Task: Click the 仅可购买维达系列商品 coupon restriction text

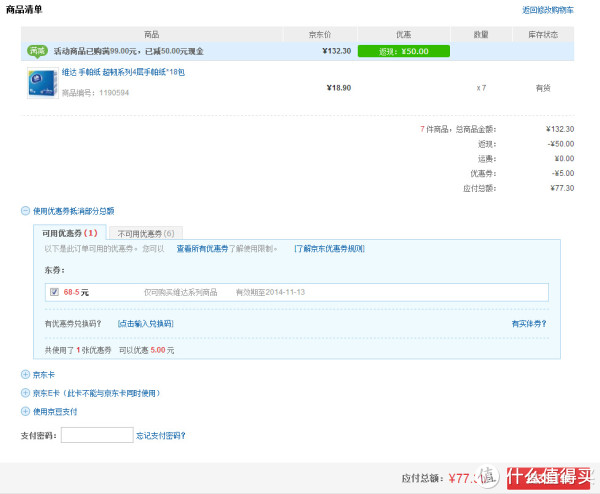Action: (181, 292)
